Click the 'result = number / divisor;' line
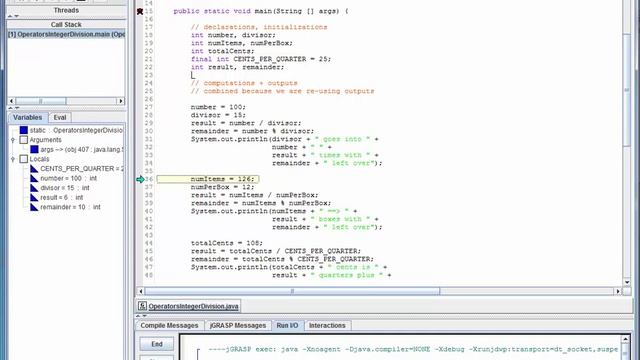 pyautogui.click(x=246, y=123)
